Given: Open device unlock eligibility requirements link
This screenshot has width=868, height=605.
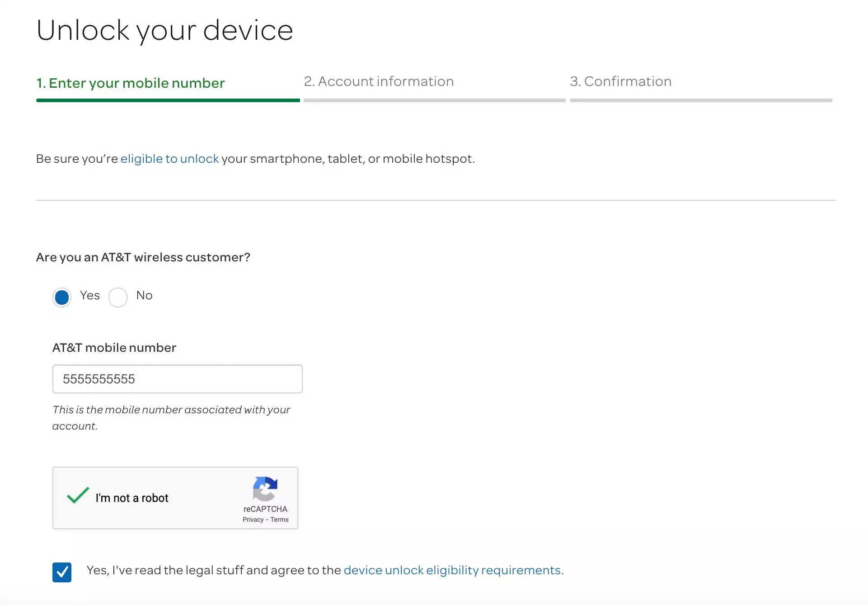Looking at the screenshot, I should point(453,570).
